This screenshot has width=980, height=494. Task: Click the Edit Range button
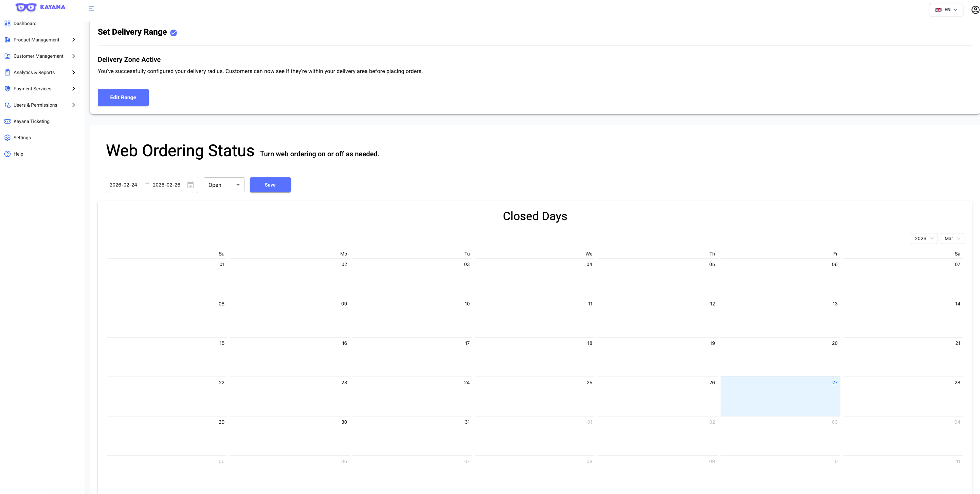click(x=123, y=98)
